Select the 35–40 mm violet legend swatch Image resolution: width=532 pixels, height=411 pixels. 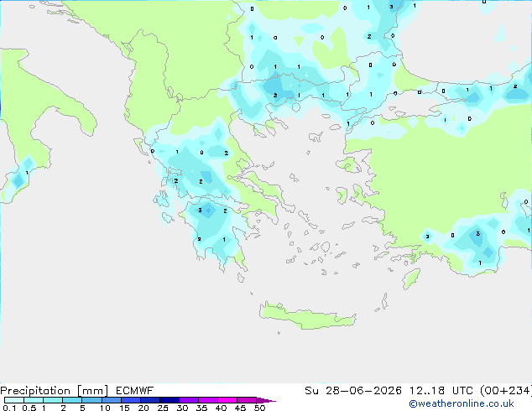coord(208,400)
